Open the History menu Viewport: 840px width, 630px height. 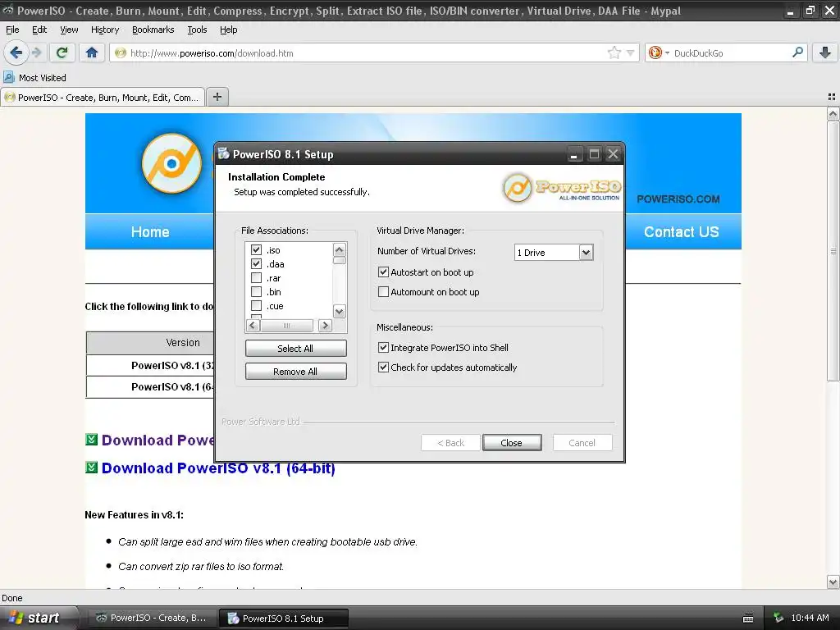(x=104, y=30)
